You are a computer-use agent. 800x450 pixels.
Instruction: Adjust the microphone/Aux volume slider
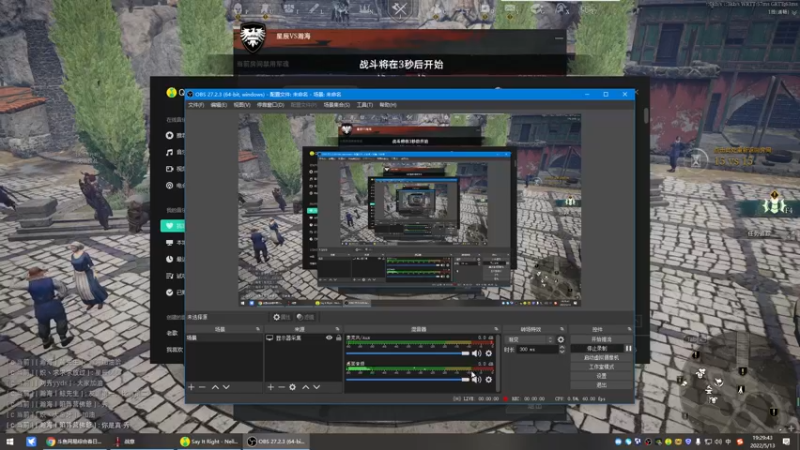(408, 353)
